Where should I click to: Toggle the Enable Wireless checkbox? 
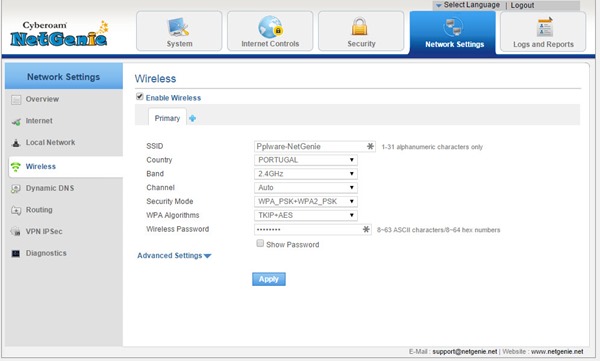click(140, 96)
